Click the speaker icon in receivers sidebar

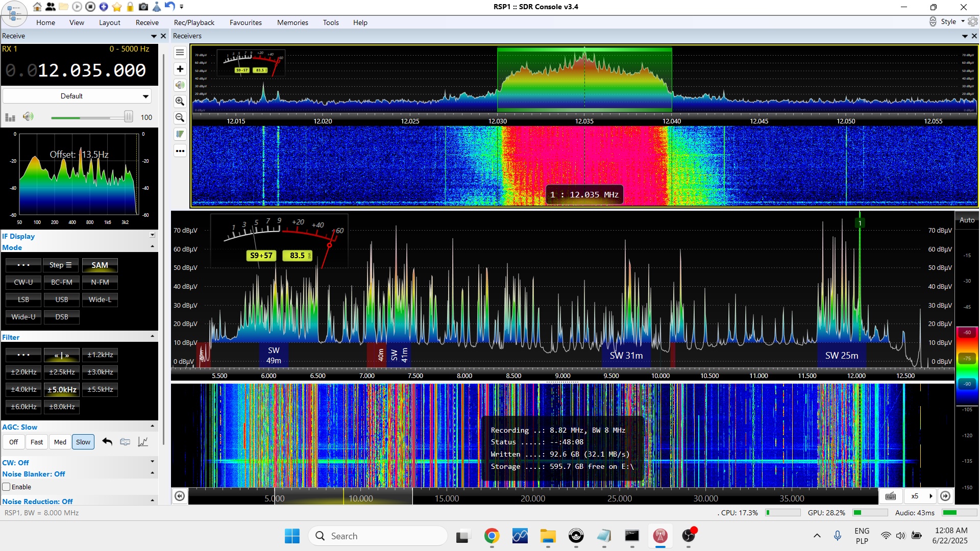coord(180,85)
